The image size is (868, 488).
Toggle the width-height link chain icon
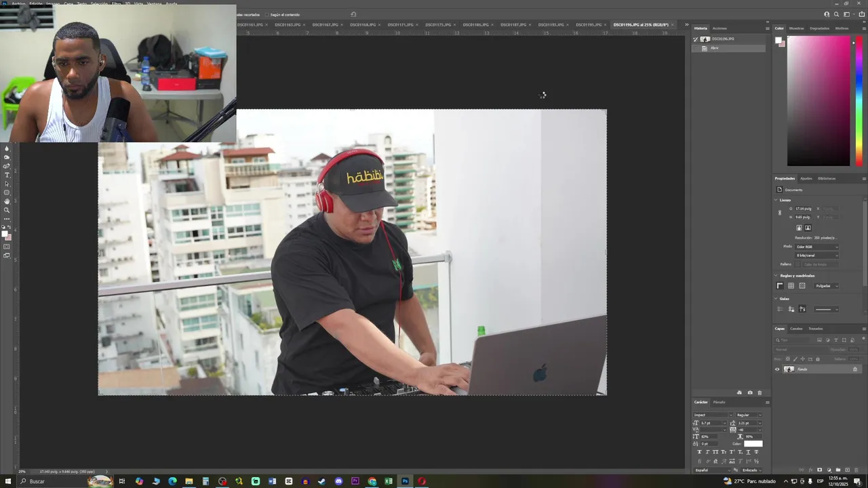tap(780, 213)
